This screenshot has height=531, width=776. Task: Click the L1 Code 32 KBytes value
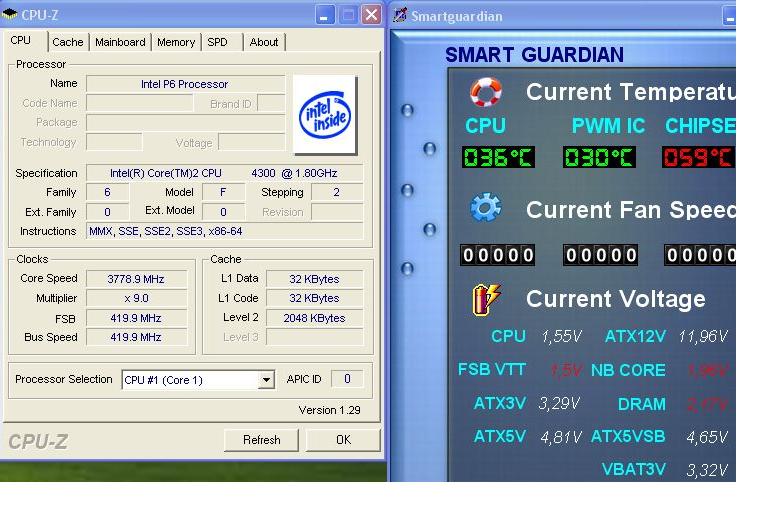(x=315, y=298)
